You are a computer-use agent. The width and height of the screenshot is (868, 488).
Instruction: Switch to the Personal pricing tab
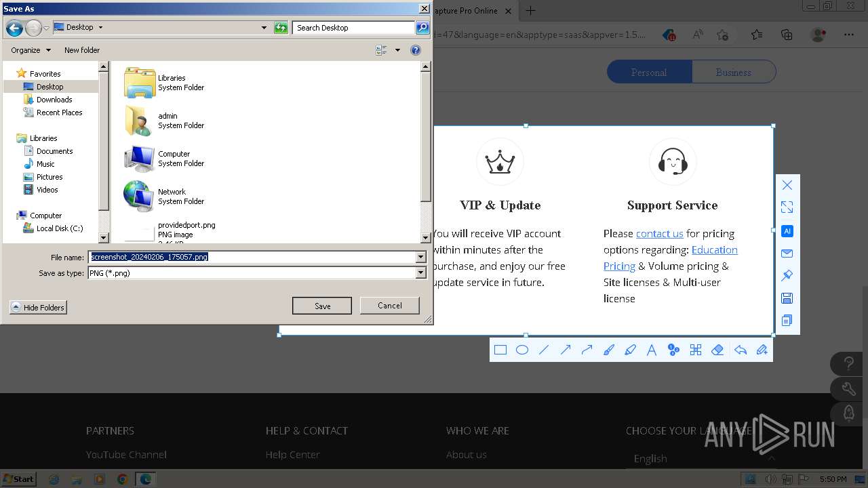tap(649, 72)
